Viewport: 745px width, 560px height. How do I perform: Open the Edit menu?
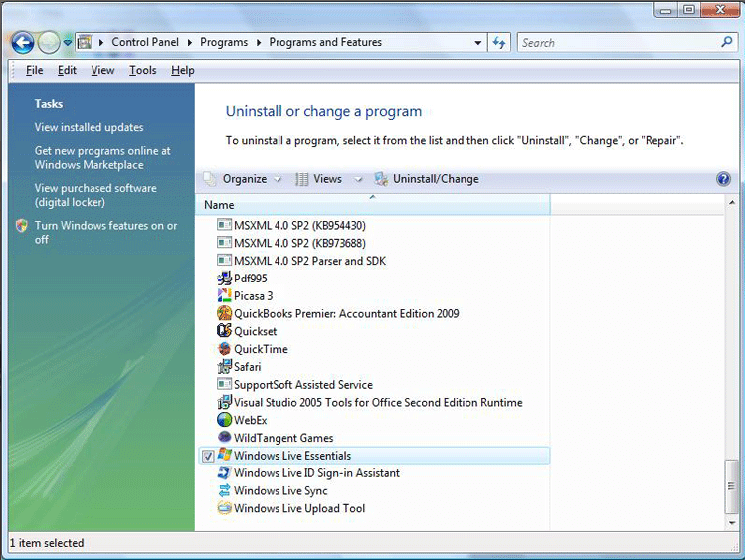[x=67, y=70]
